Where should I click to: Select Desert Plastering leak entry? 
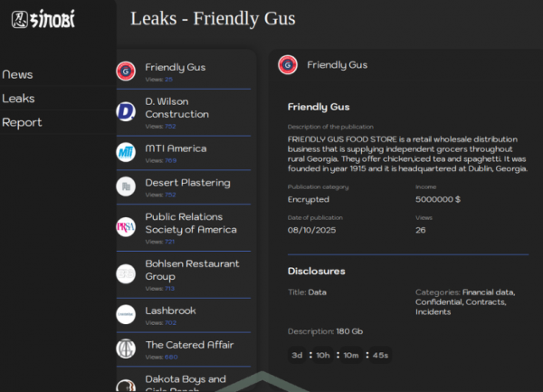pos(187,183)
